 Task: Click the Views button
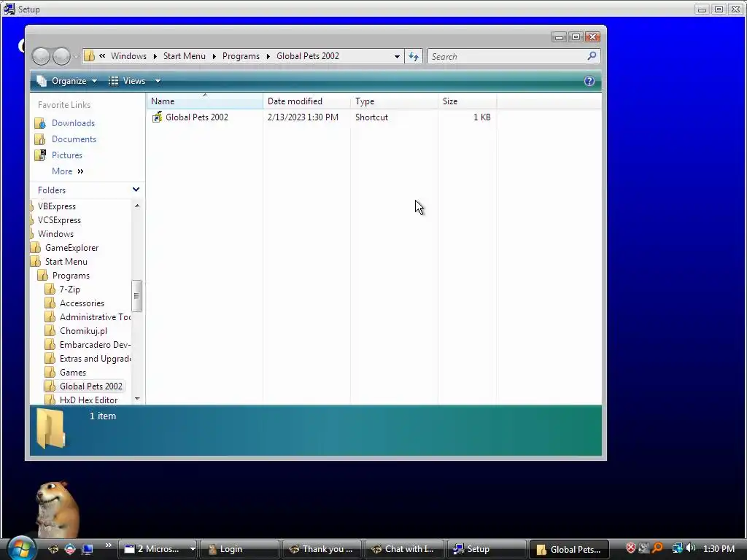point(128,81)
